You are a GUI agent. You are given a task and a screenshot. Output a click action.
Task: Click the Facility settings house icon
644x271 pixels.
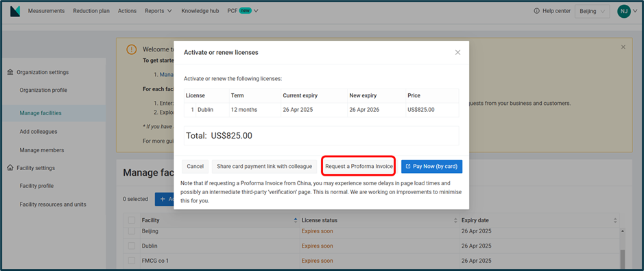tap(10, 168)
